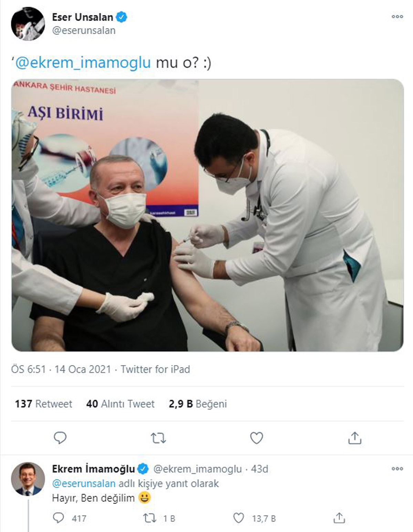Open more options menu for main tweet
Viewport: 413px width, 532px height.
pos(397,17)
